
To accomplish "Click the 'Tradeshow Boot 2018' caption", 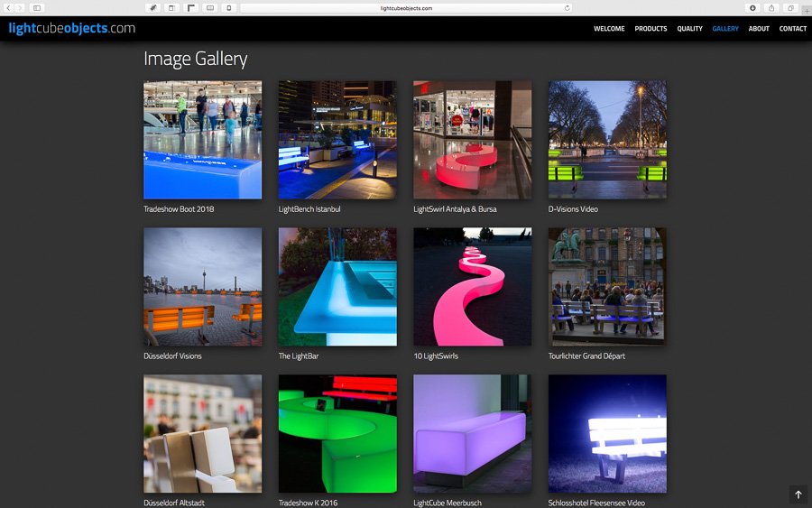I will click(179, 209).
